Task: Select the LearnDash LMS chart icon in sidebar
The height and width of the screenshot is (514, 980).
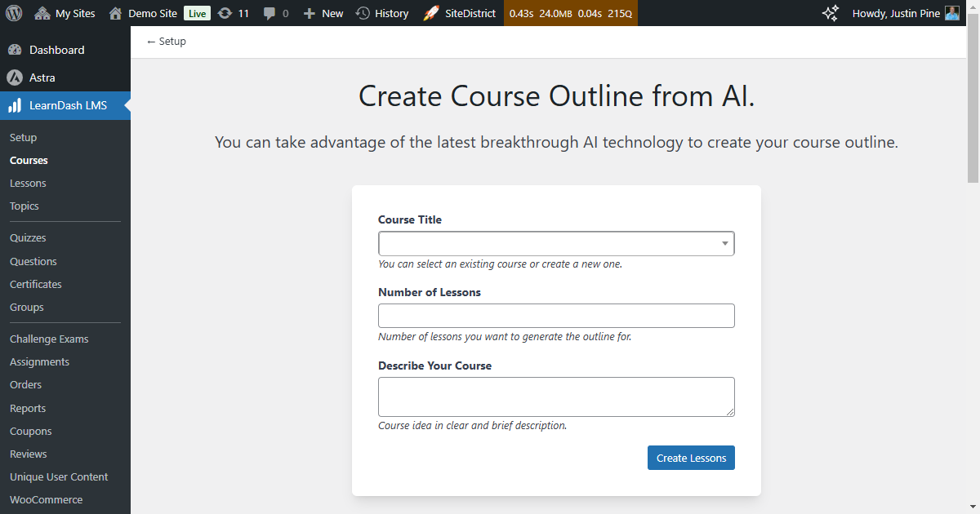Action: 14,106
